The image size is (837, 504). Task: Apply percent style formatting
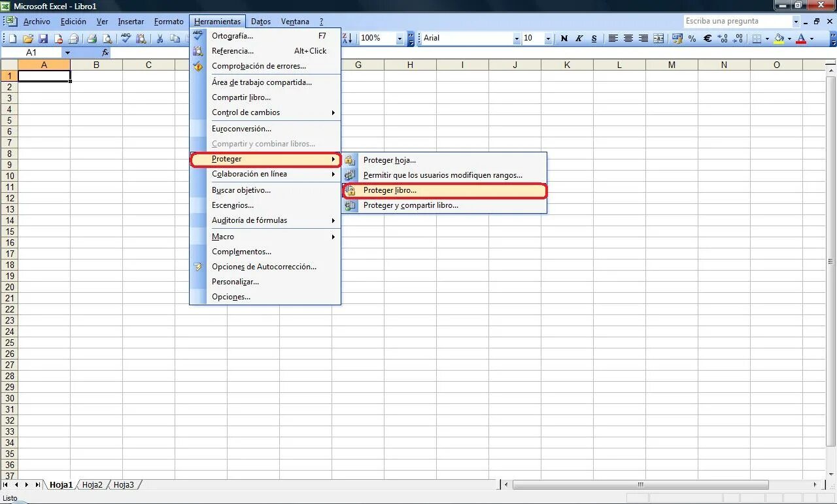(693, 39)
